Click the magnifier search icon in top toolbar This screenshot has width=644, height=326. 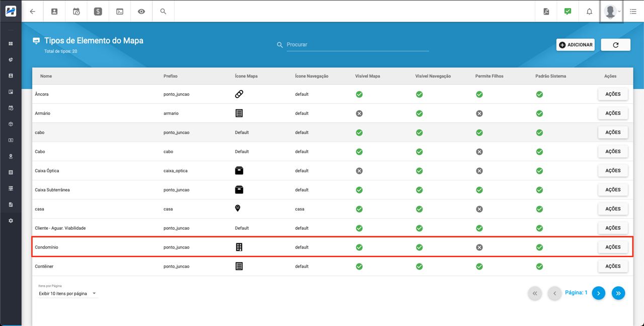163,11
